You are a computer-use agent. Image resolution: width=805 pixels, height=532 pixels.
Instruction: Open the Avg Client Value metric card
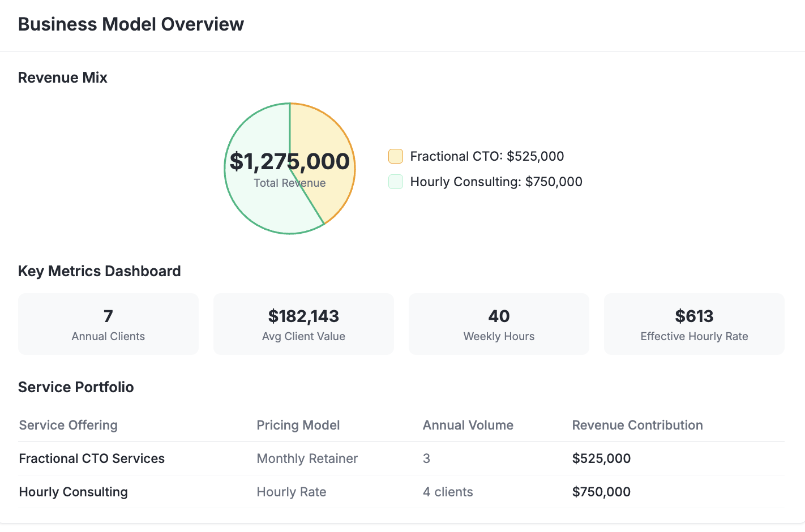click(303, 324)
